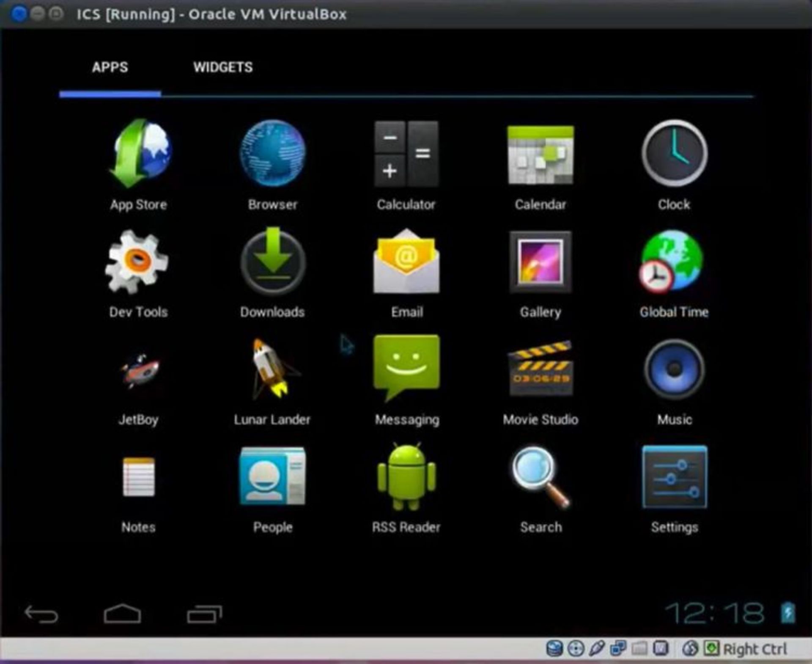Open the Browser app
Screen dimensions: 812x664
(272, 154)
